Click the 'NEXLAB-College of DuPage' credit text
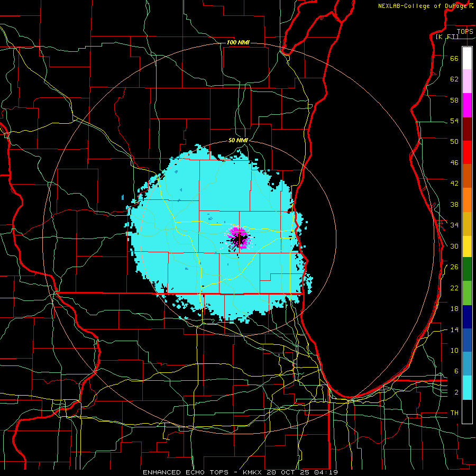476x476 pixels. click(423, 6)
